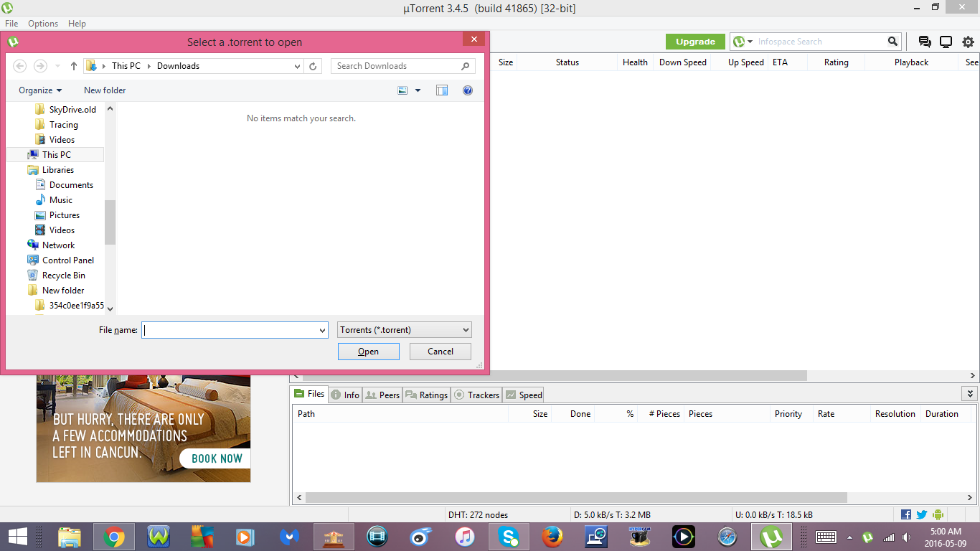
Task: Click the Open button
Action: coord(369,352)
